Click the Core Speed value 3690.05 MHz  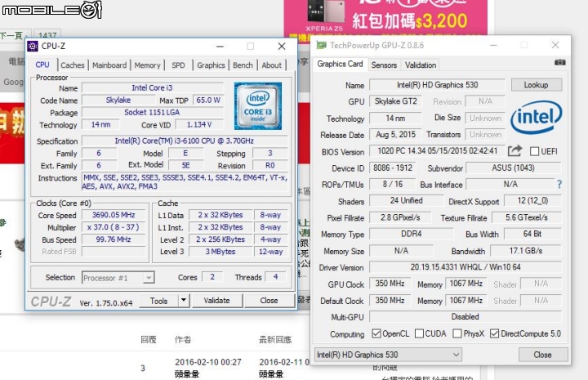114,215
